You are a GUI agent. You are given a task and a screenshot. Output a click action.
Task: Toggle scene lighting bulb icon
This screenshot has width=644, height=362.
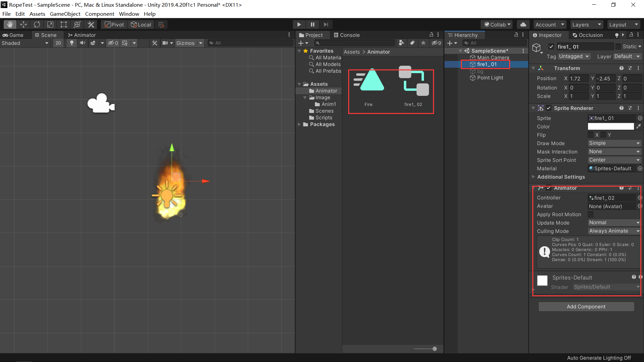click(x=71, y=43)
